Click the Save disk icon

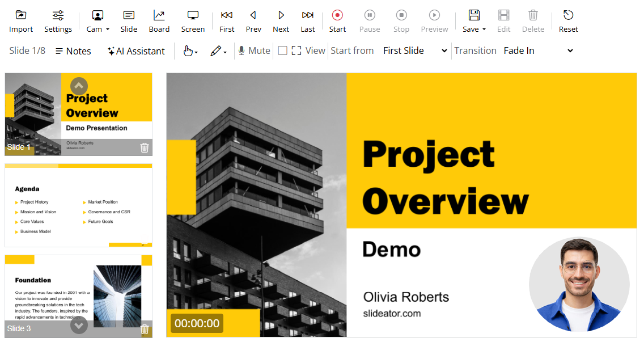[474, 16]
